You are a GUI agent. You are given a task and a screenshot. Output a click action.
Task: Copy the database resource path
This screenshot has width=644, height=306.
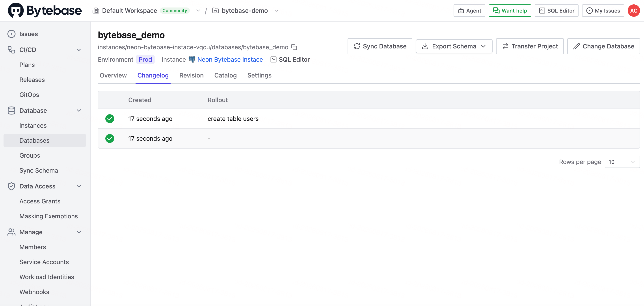[294, 47]
